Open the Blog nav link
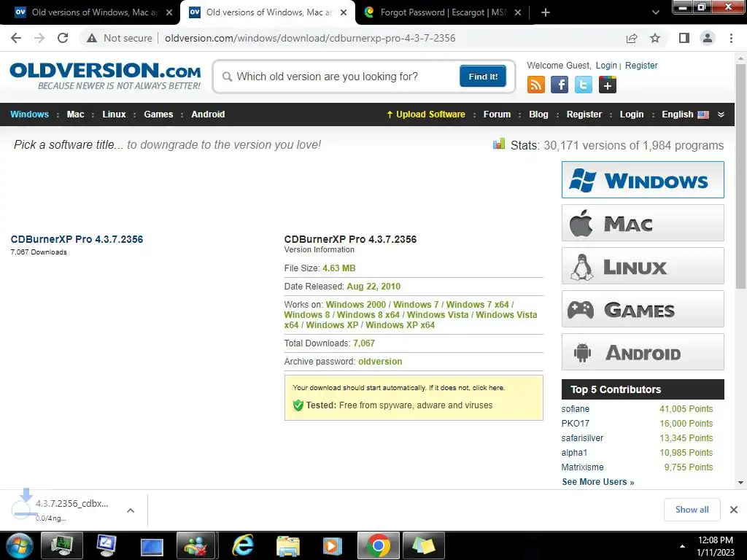 538,114
